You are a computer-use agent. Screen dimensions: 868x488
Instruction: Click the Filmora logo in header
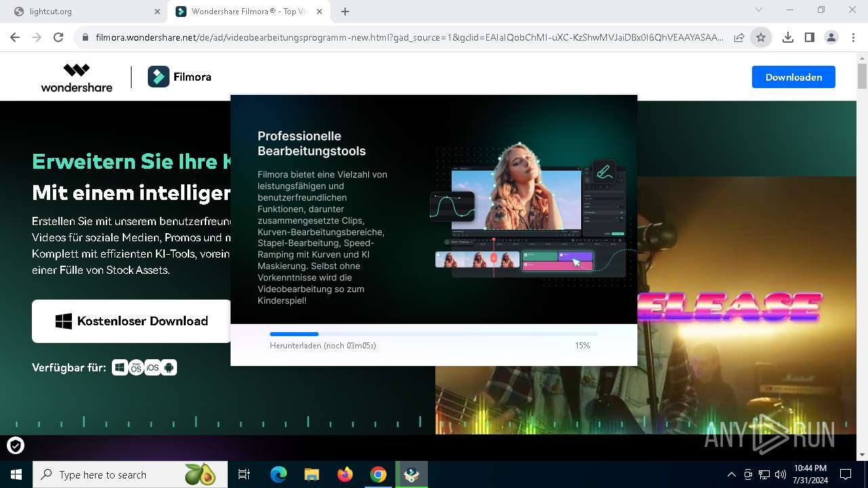point(180,77)
